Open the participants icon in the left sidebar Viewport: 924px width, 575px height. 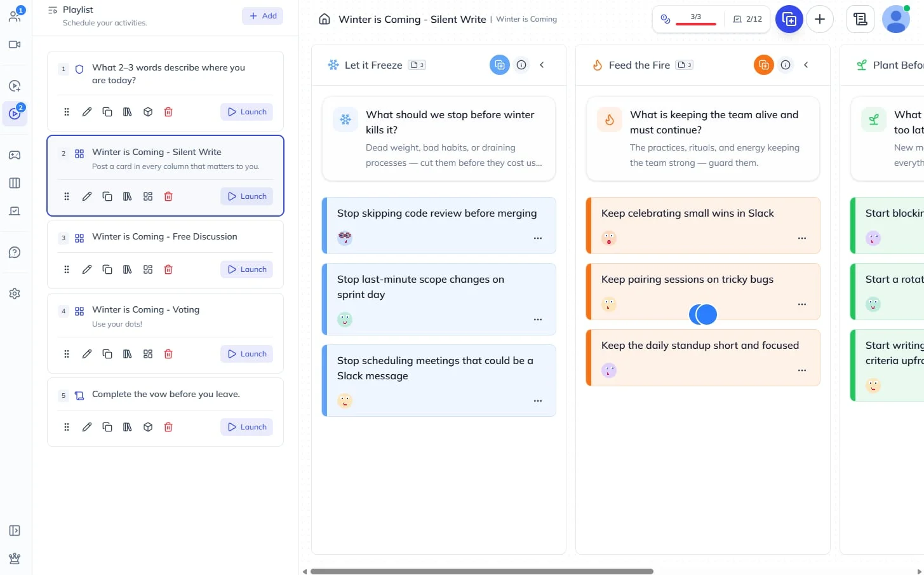click(x=15, y=16)
